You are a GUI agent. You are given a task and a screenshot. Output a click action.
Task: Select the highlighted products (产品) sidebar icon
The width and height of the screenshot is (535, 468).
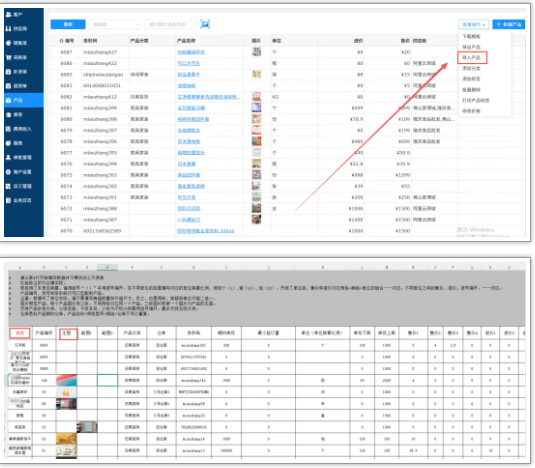coord(9,100)
